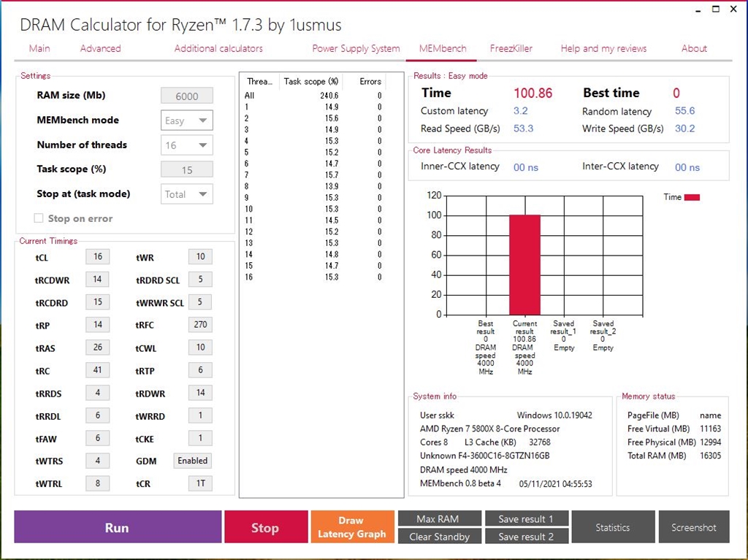Select the MEMbench tab
This screenshot has height=560, width=748.
(442, 48)
